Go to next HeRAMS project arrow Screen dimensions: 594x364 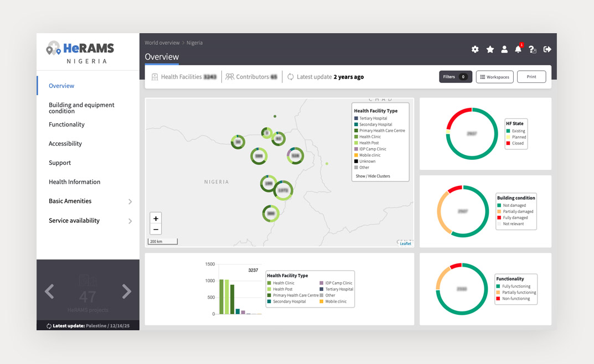[127, 292]
